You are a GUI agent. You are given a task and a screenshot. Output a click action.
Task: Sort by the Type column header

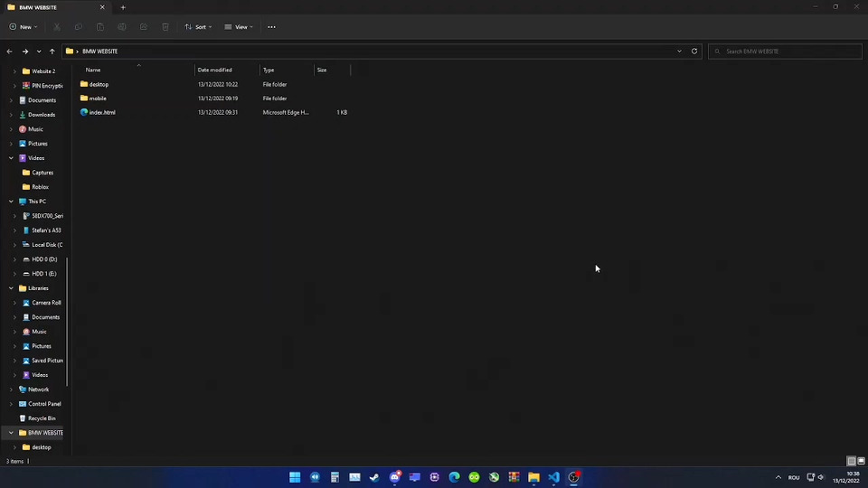pyautogui.click(x=269, y=70)
